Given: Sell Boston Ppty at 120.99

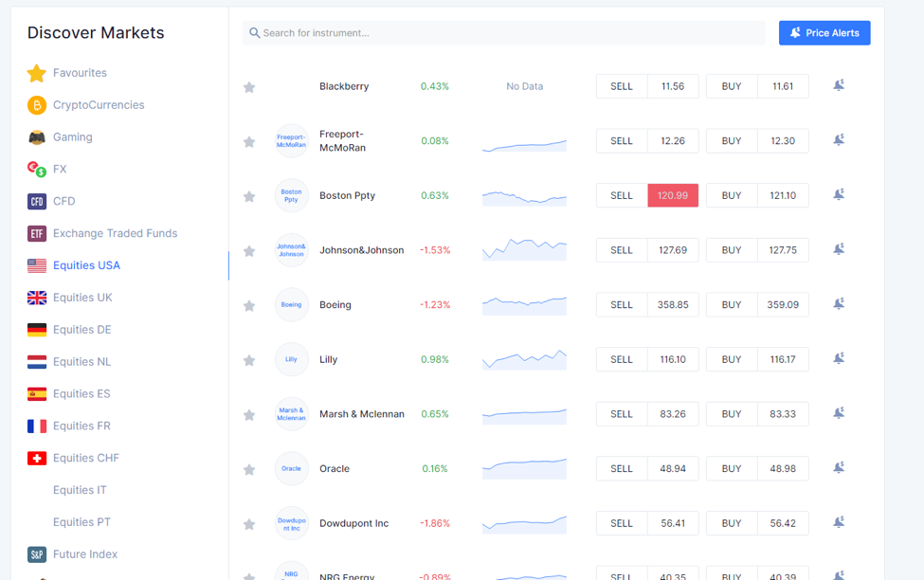Looking at the screenshot, I should 647,195.
